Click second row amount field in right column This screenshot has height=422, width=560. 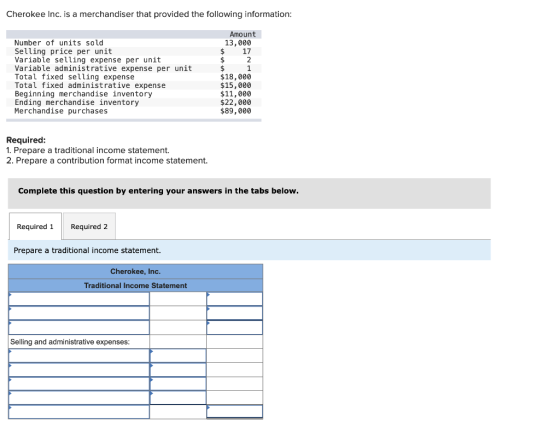tap(235, 313)
